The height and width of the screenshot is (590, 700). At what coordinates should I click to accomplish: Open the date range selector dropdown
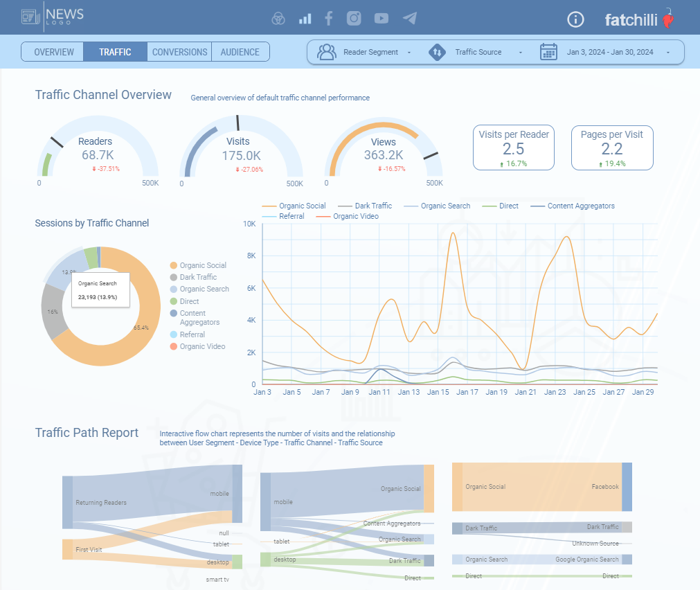coord(667,52)
